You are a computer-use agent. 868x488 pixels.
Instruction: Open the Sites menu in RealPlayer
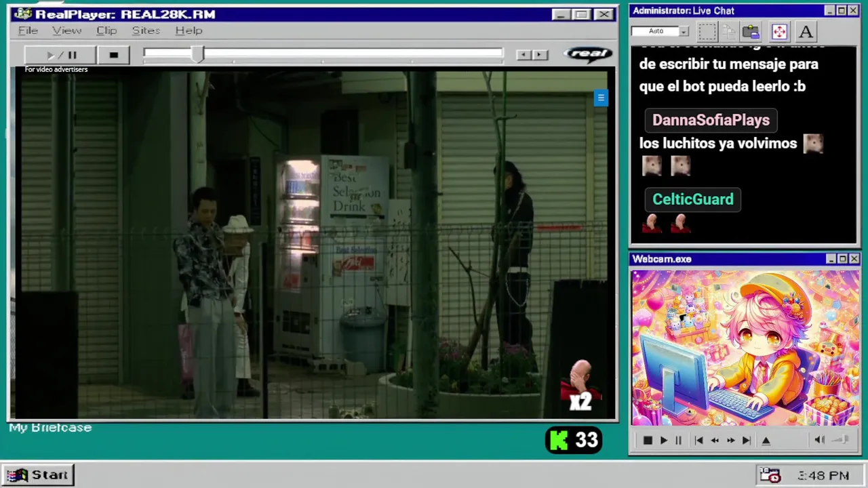[x=146, y=30]
